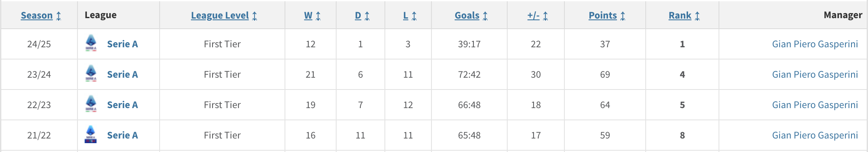Open Gian Piero Gasperini in 22/23 row
868x152 pixels.
(815, 105)
